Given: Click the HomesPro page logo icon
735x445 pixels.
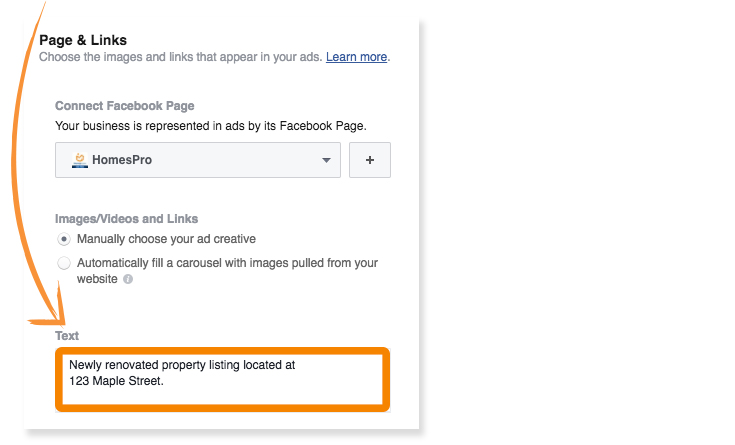Looking at the screenshot, I should pos(80,160).
